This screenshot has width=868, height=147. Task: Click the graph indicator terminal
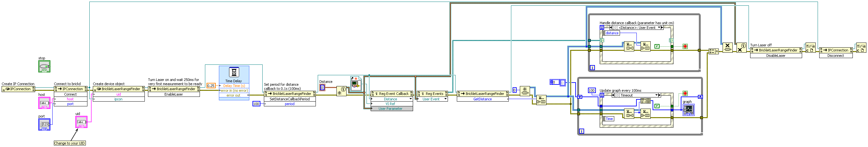(x=688, y=110)
